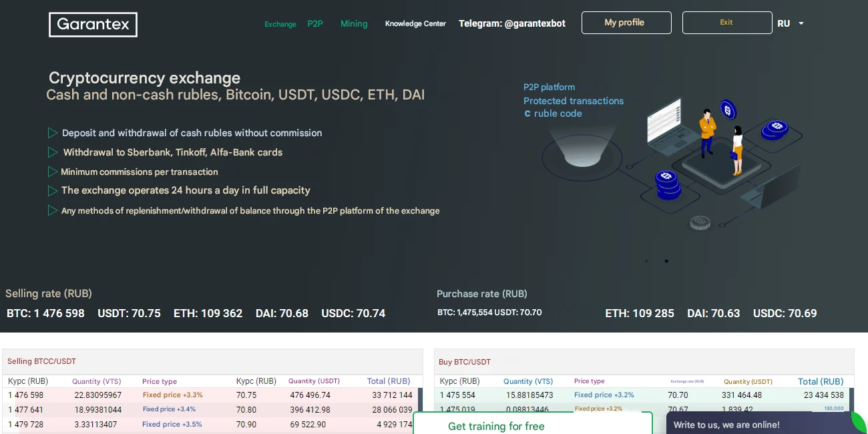
Task: Click the '1 477 641' price cell
Action: click(x=25, y=409)
